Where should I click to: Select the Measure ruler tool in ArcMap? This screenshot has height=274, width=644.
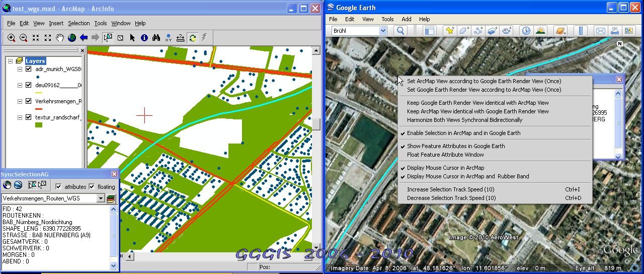pyautogui.click(x=181, y=38)
